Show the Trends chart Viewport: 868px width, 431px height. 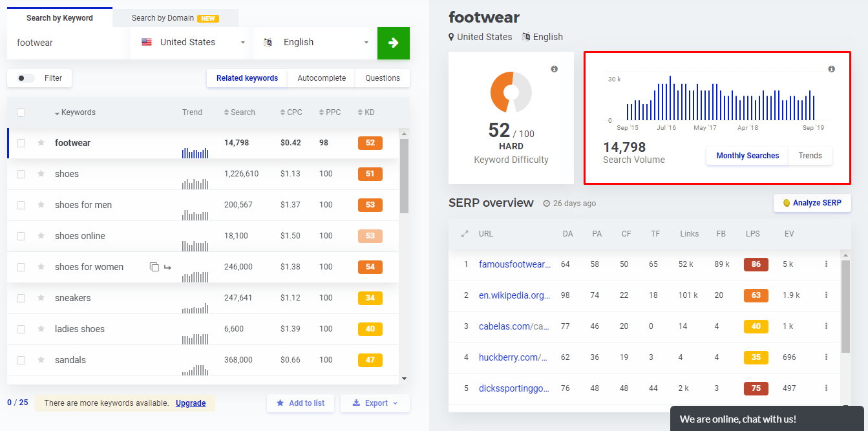click(x=810, y=156)
